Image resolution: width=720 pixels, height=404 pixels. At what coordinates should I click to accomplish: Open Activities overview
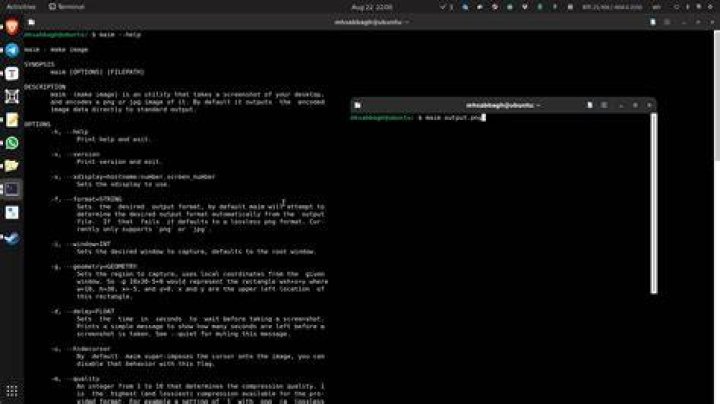coord(21,7)
